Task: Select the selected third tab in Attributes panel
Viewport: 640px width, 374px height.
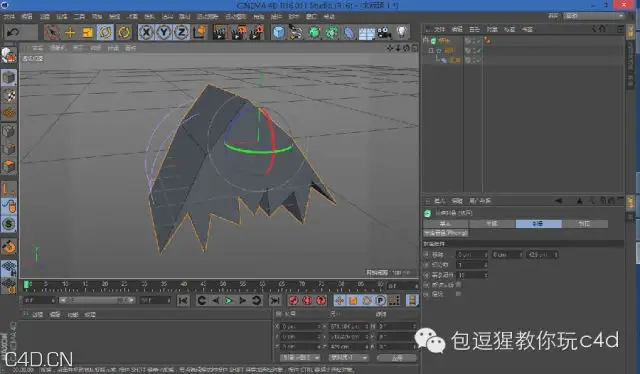Action: [x=538, y=224]
